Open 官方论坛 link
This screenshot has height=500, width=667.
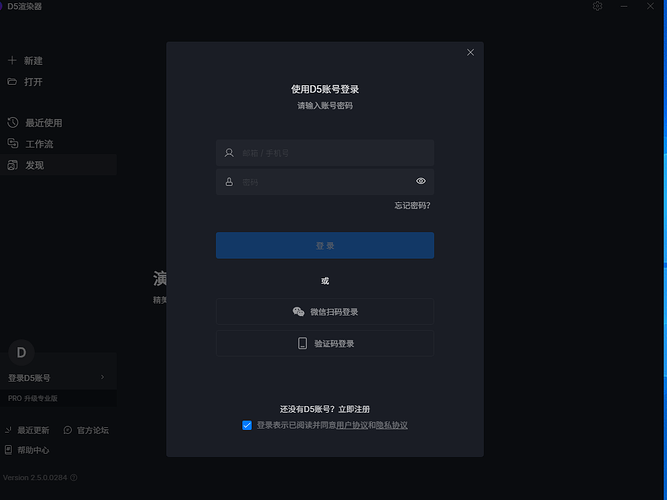(x=93, y=430)
